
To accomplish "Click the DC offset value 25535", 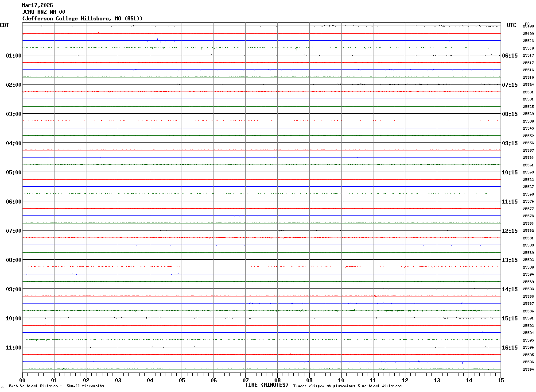I will [x=528, y=107].
